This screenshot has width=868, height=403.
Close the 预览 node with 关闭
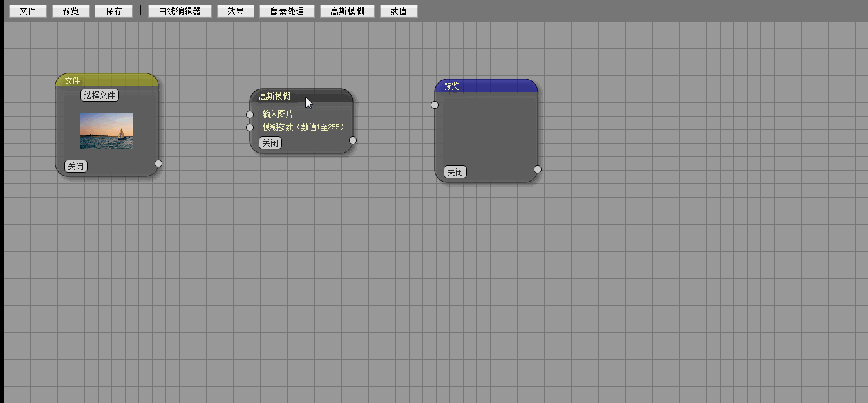coord(455,172)
